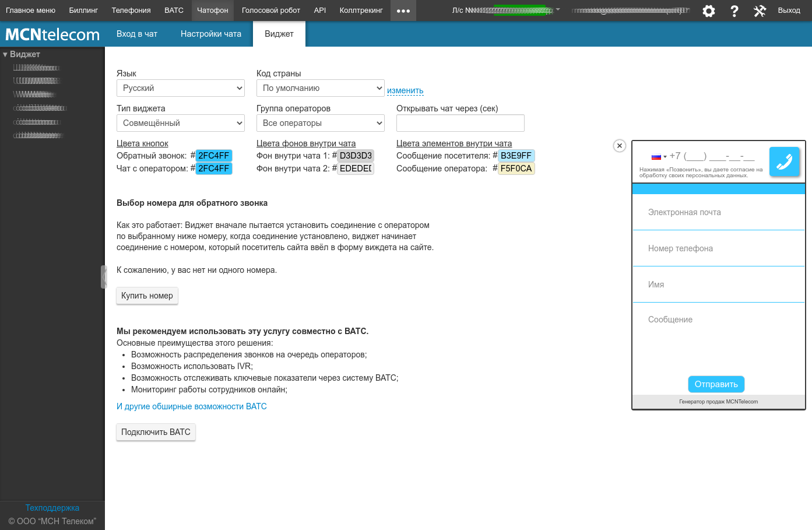
Task: Edit Сообщение посетителя color B3E9FF
Action: pos(516,156)
